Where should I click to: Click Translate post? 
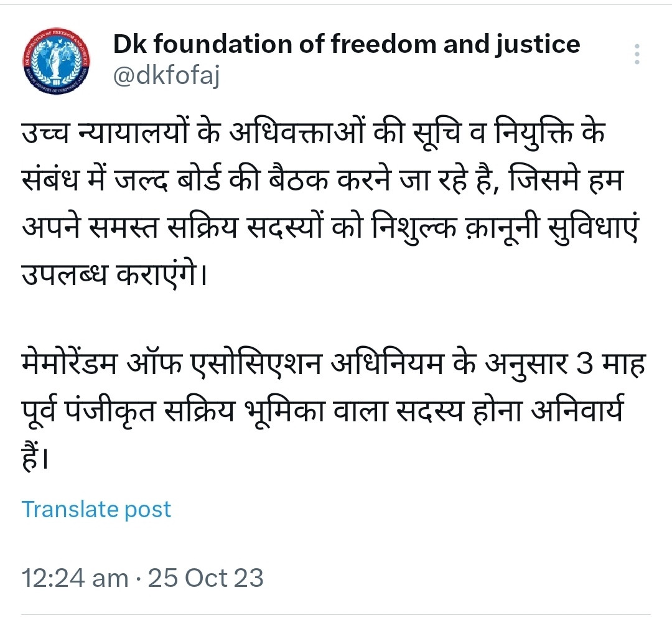pos(96,509)
